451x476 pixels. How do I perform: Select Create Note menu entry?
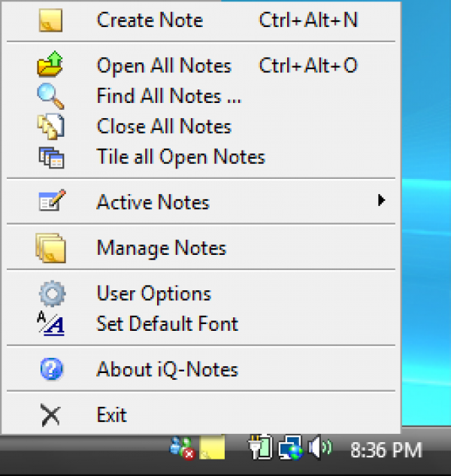tap(150, 20)
